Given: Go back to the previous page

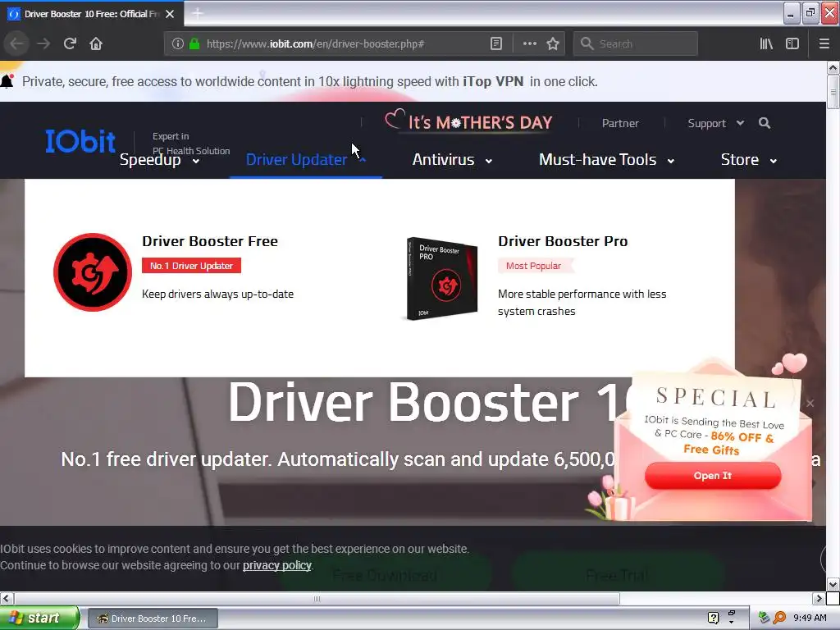Looking at the screenshot, I should tap(16, 43).
